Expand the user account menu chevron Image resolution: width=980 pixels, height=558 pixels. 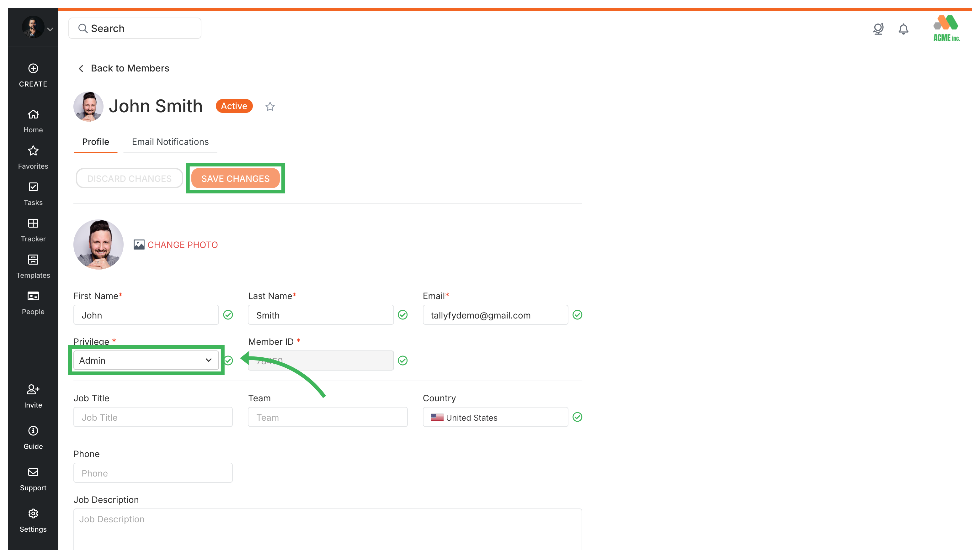[x=50, y=29]
